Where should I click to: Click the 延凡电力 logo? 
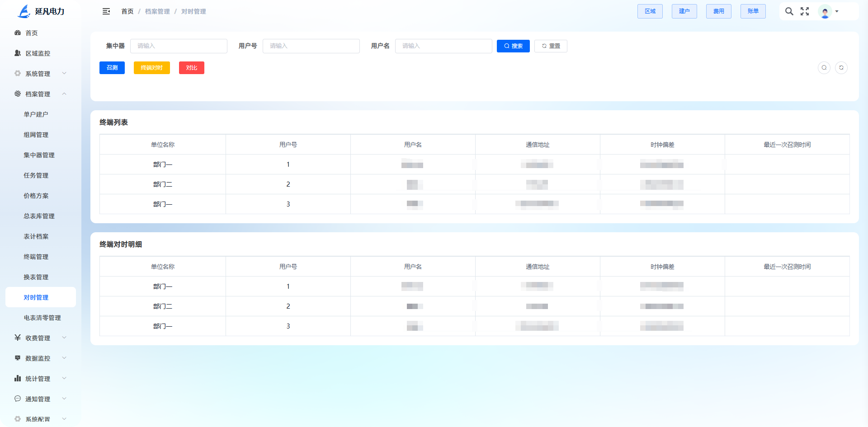(41, 11)
